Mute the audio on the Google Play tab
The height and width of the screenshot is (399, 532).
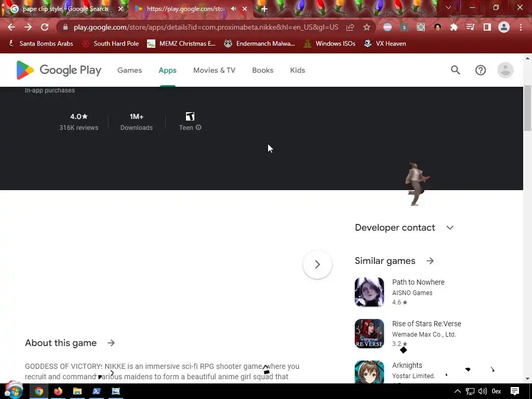click(234, 9)
